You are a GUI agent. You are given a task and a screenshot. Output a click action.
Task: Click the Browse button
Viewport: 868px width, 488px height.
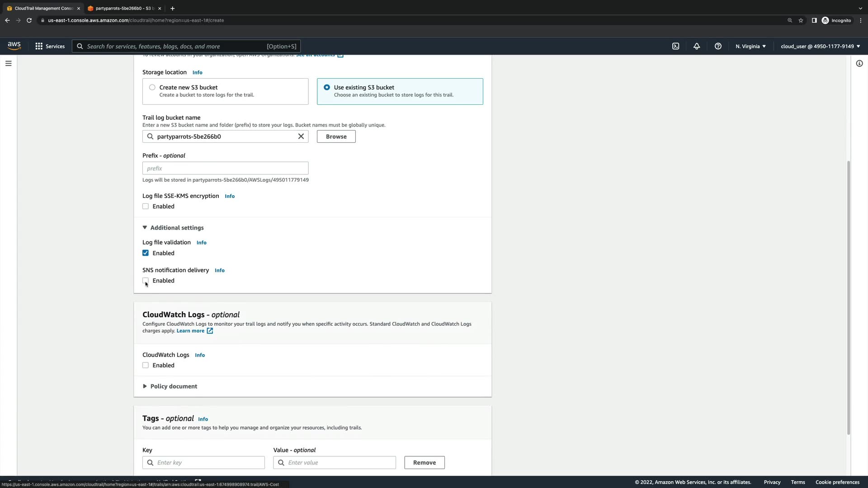(336, 136)
